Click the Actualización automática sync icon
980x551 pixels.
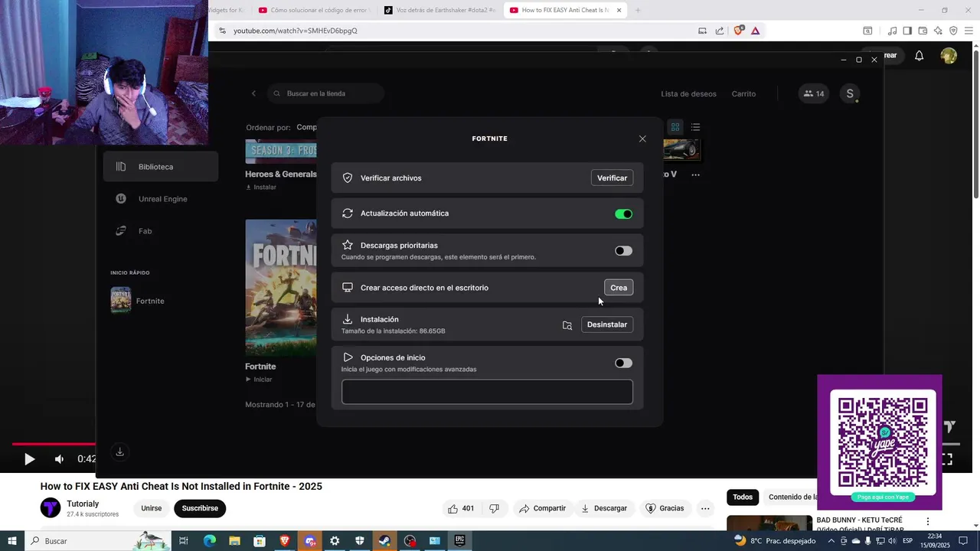click(348, 214)
